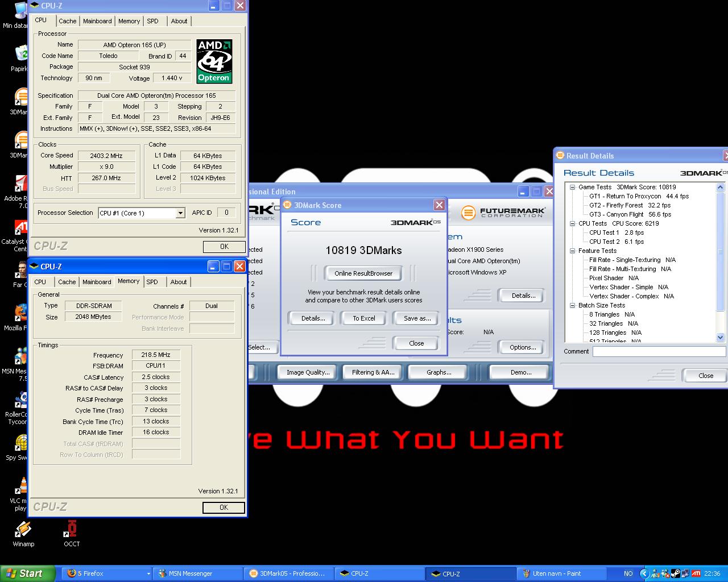Click the Result Details scrollbar up arrow

[721, 187]
